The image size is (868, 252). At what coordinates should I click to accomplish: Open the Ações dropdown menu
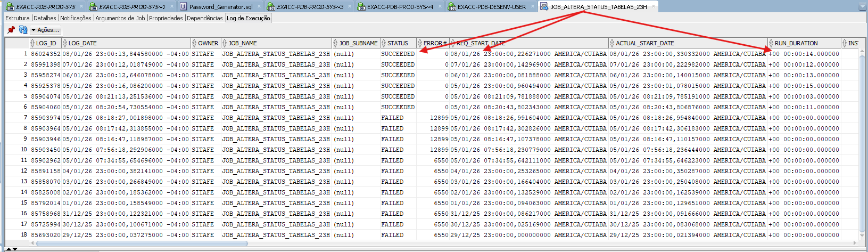coord(45,30)
